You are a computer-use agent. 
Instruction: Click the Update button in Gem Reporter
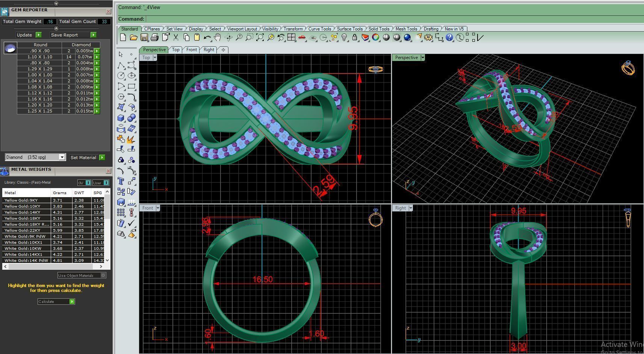point(29,35)
